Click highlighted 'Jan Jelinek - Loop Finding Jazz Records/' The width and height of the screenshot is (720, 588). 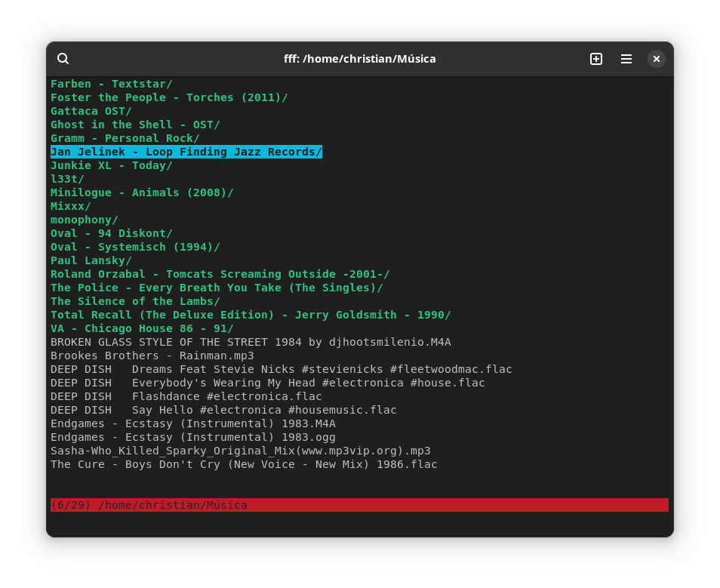pos(186,152)
